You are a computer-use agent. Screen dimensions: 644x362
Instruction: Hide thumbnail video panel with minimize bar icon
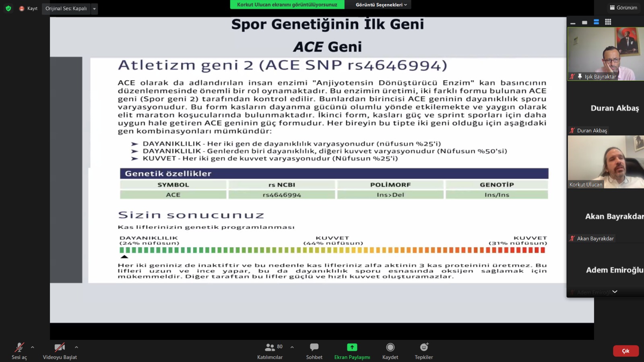pyautogui.click(x=573, y=23)
